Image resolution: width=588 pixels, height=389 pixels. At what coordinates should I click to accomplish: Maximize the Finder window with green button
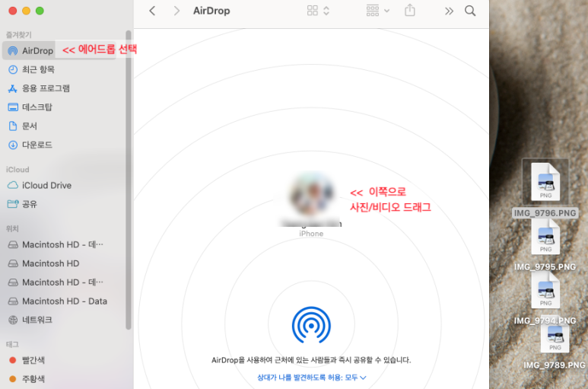tap(40, 11)
